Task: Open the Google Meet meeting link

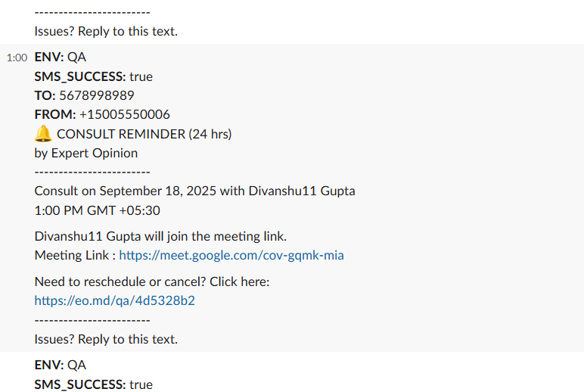Action: click(231, 255)
